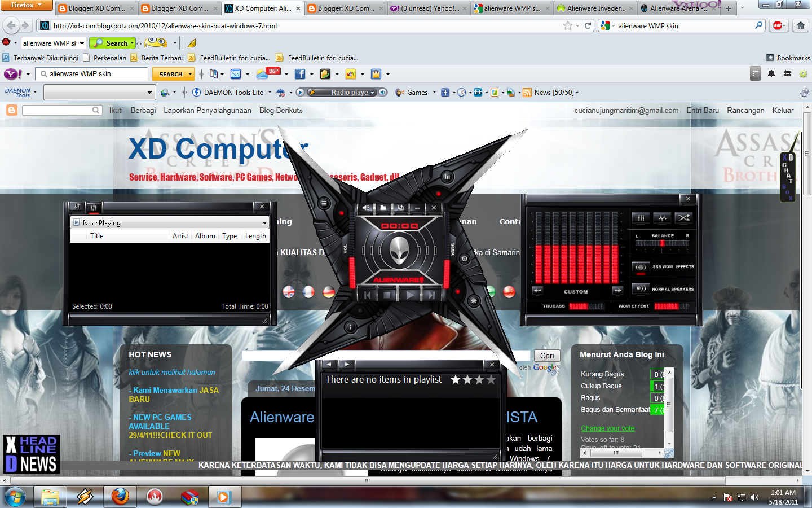Click Laporkan Penyalahgunaan in Blogger bar
The image size is (812, 508).
(x=208, y=111)
